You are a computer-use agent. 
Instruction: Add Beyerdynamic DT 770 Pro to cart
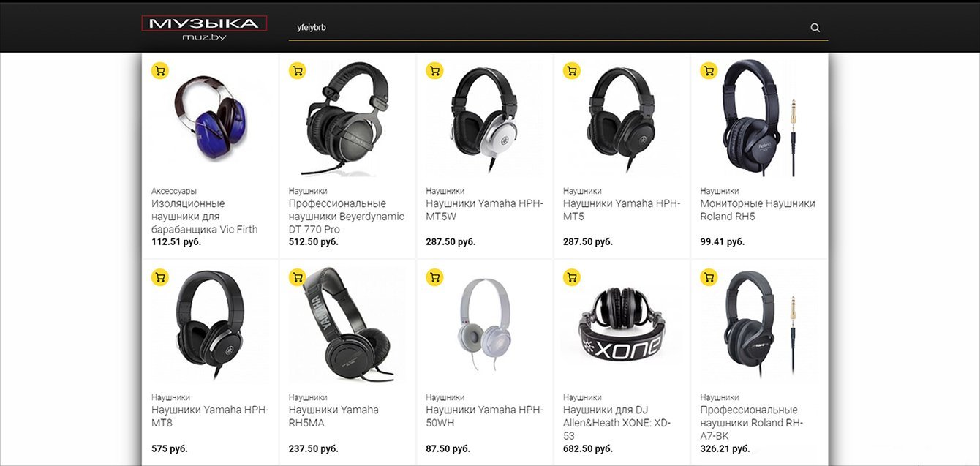coord(297,71)
